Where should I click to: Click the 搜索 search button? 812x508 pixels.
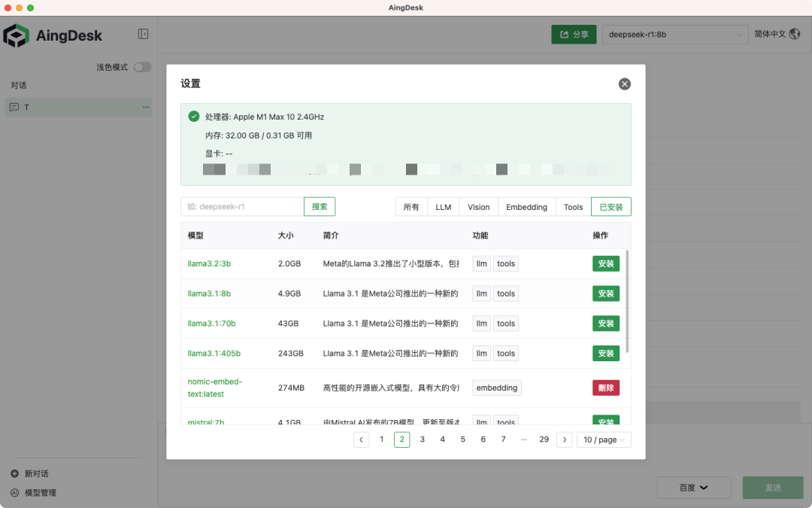[x=320, y=206]
